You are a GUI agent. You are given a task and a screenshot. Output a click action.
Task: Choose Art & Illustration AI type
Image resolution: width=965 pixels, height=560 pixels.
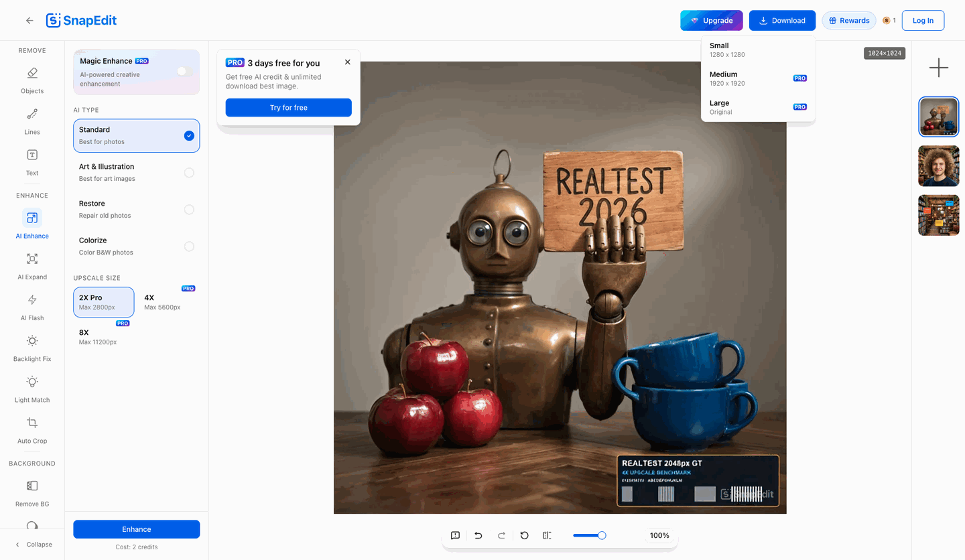point(137,172)
